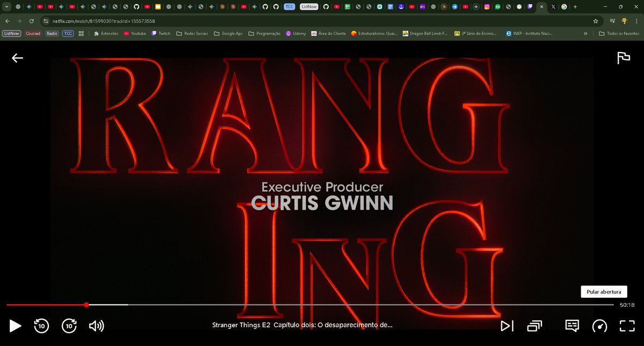Open the Coursed tab group bookmark
This screenshot has height=346, width=644.
(33, 33)
